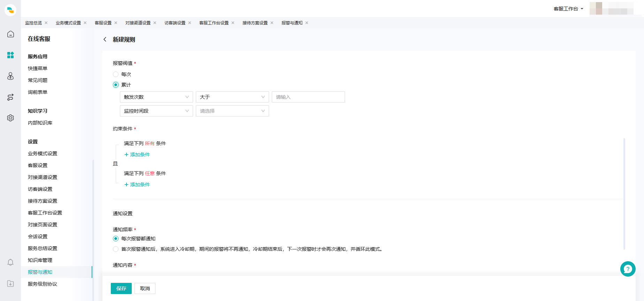The width and height of the screenshot is (644, 301).
Task: Click the user avatar at top right
Action: [x=596, y=8]
